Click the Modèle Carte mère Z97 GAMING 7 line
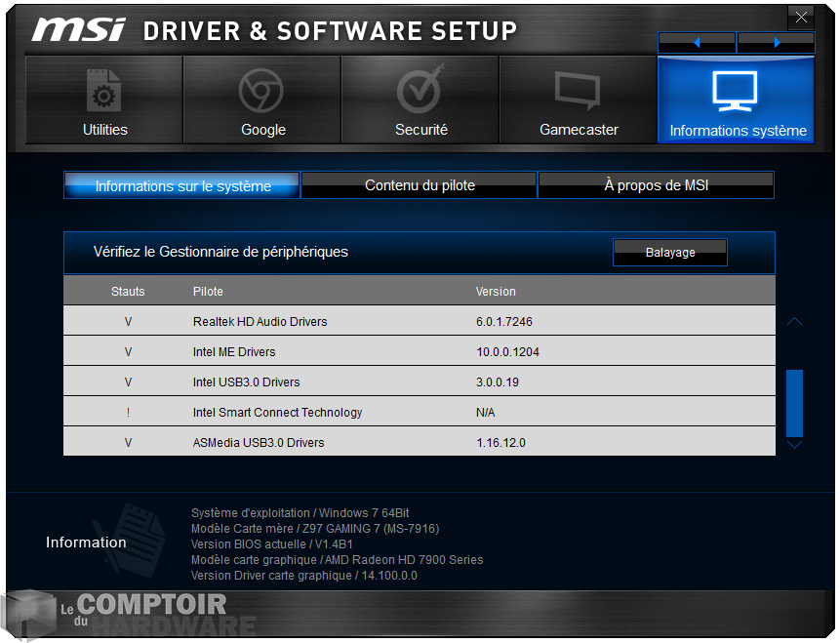840x643 pixels. [x=315, y=528]
